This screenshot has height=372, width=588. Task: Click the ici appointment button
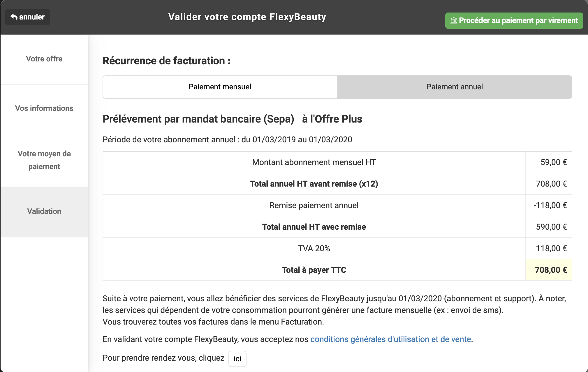pyautogui.click(x=237, y=359)
